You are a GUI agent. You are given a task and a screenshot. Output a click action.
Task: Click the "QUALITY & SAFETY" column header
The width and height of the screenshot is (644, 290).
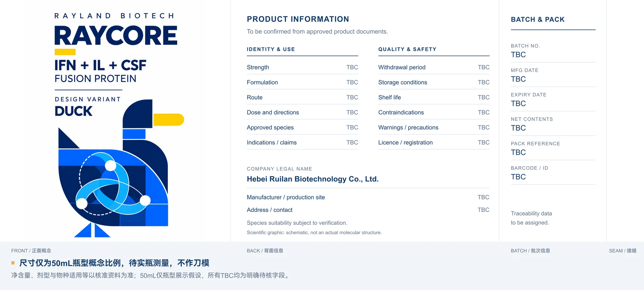pyautogui.click(x=407, y=49)
